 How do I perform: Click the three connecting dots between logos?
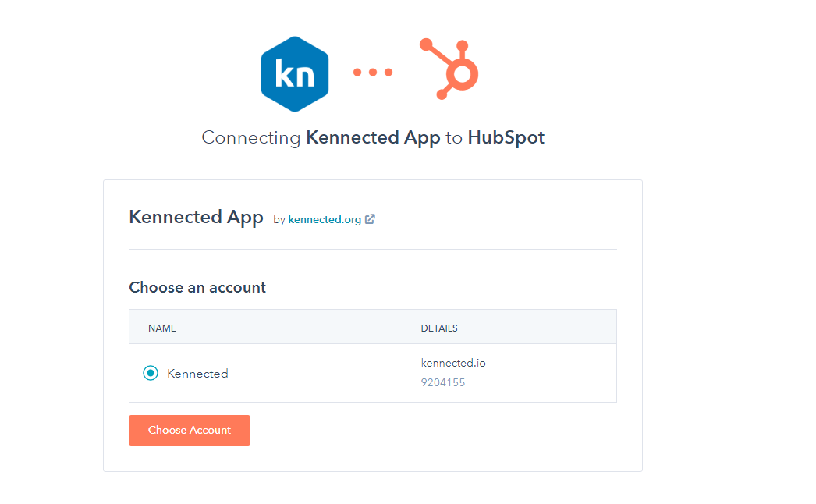pyautogui.click(x=373, y=73)
